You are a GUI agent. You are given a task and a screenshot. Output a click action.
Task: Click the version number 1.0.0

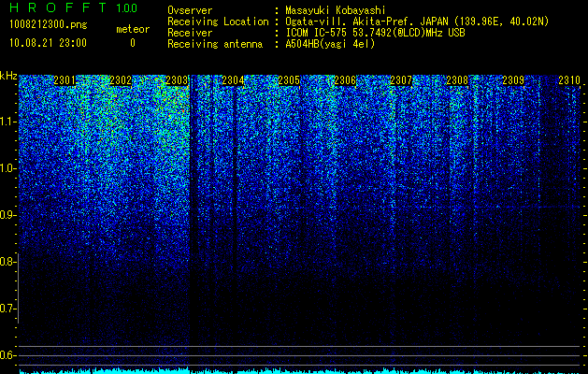point(126,7)
